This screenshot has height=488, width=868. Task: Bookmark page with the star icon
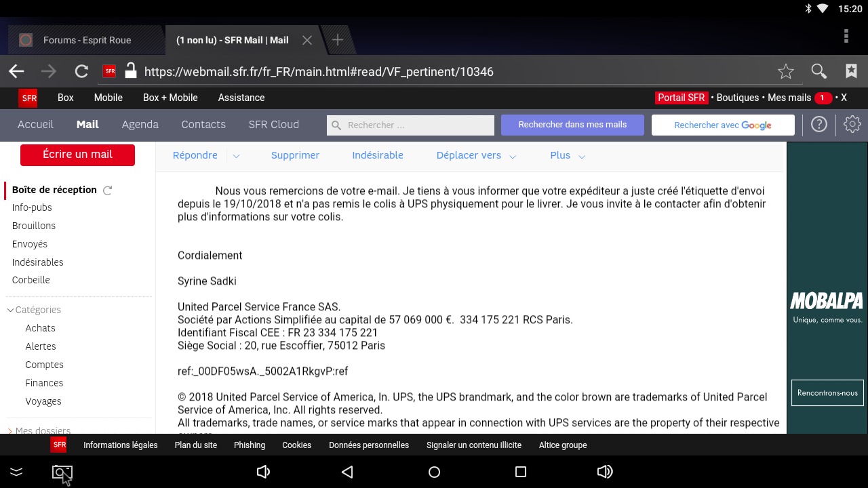(x=786, y=71)
